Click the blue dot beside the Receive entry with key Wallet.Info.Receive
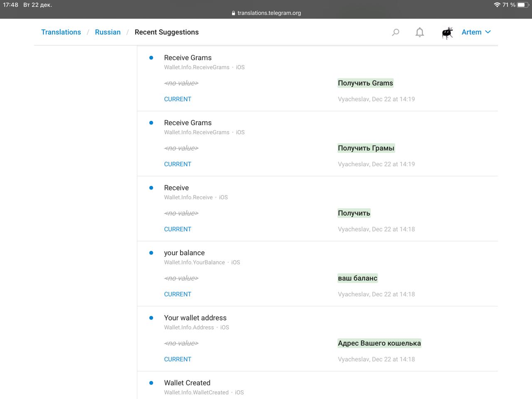532x399 pixels. pyautogui.click(x=151, y=188)
